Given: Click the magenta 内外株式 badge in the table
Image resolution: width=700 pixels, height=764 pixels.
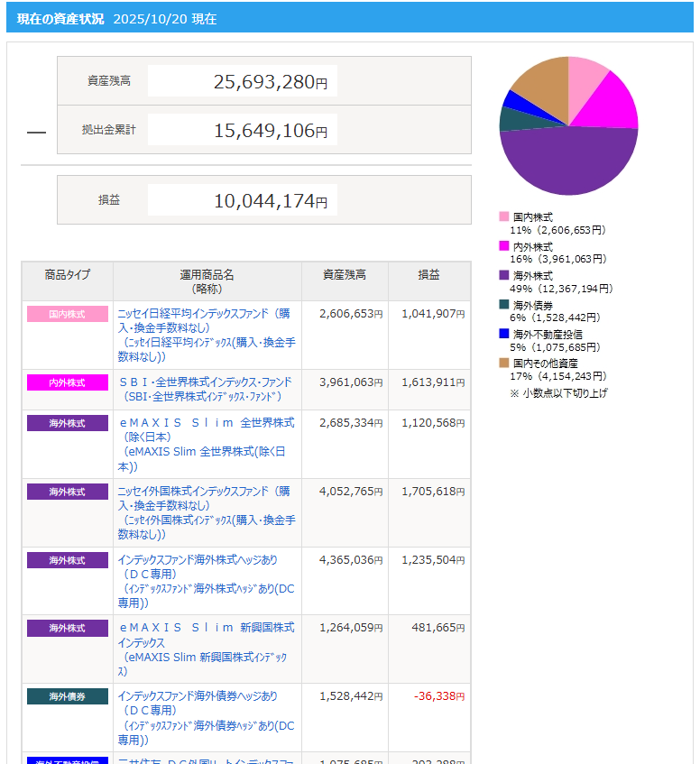Looking at the screenshot, I should 68,382.
